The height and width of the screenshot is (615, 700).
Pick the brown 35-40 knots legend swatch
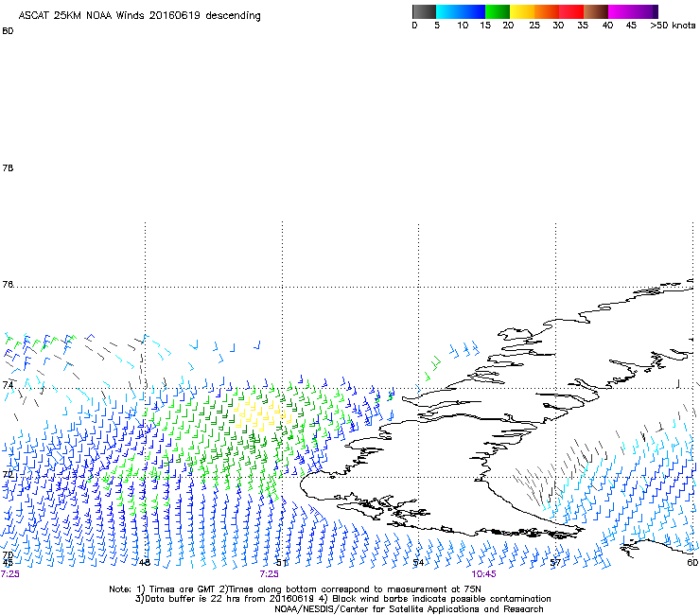click(x=596, y=11)
